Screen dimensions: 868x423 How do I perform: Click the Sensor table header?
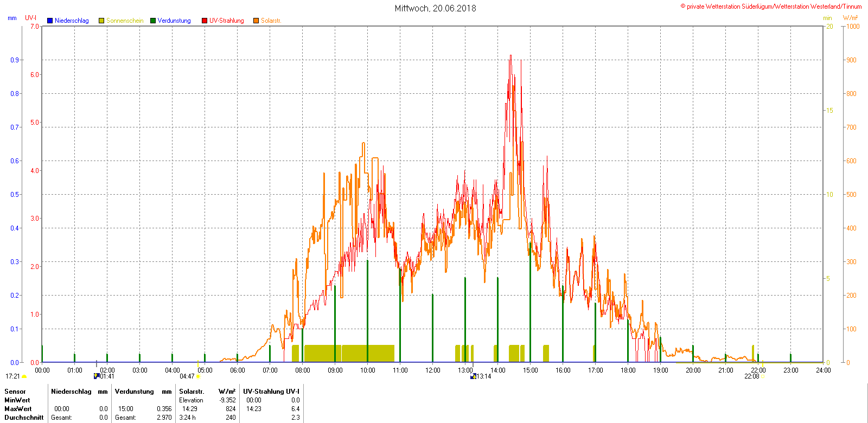point(15,392)
